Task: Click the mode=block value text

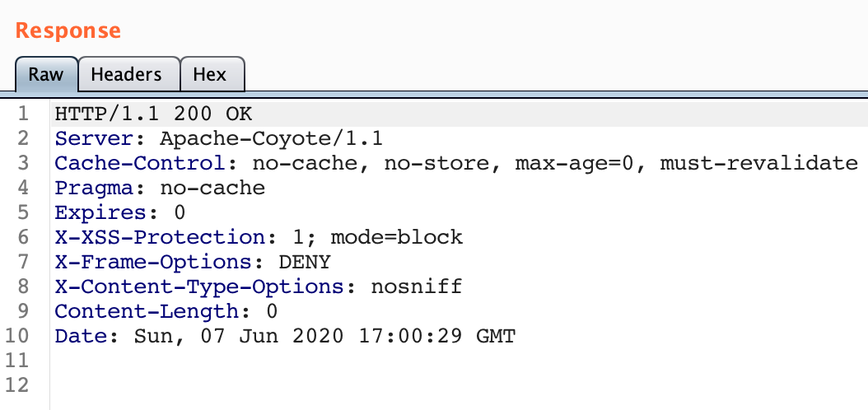Action: (396, 237)
